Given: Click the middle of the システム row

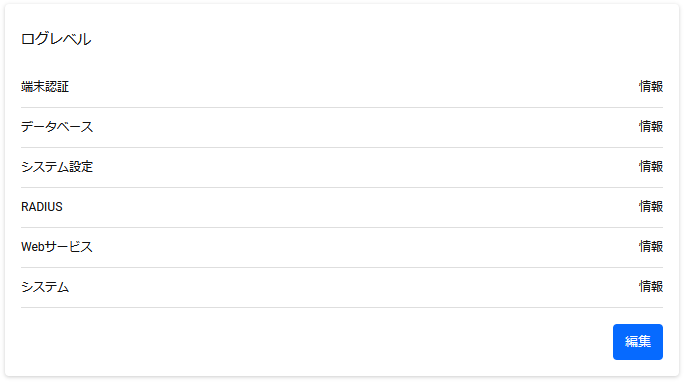Looking at the screenshot, I should [x=342, y=287].
